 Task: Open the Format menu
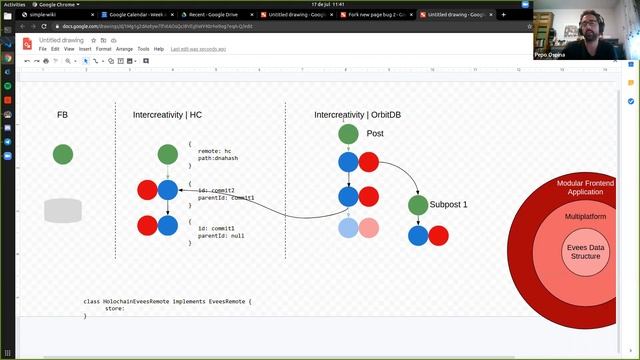104,49
